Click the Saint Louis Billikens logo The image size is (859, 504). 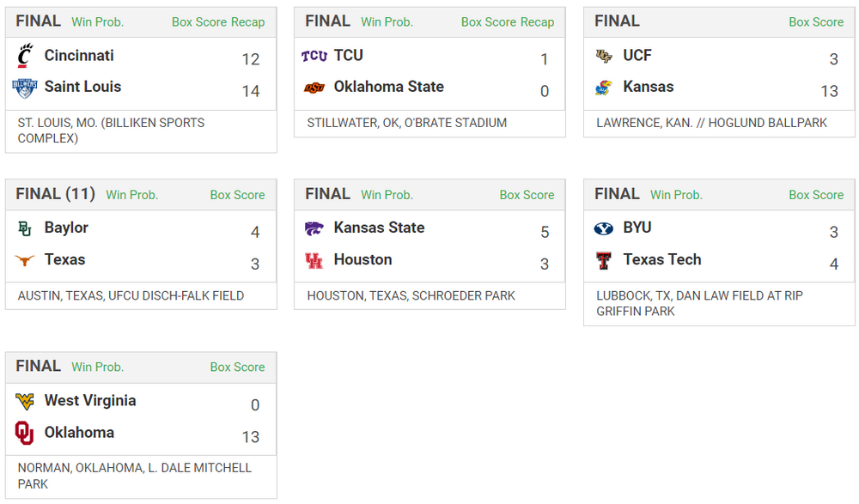coord(25,87)
